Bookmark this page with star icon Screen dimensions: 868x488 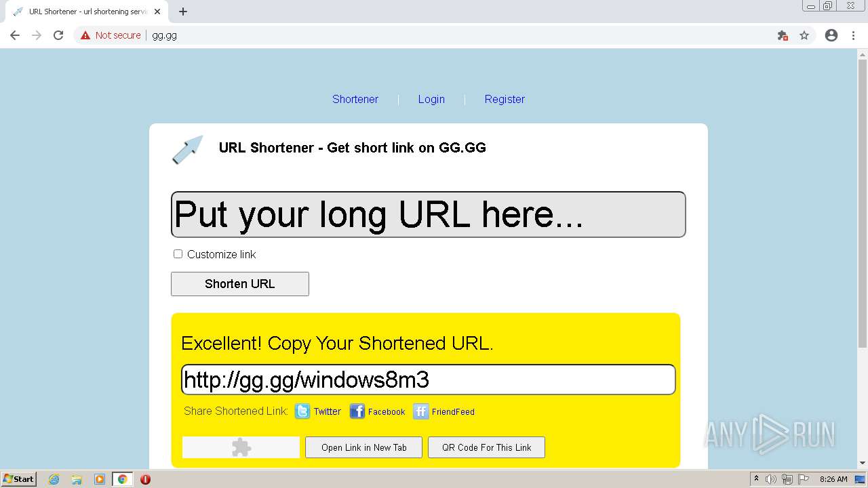(x=804, y=35)
